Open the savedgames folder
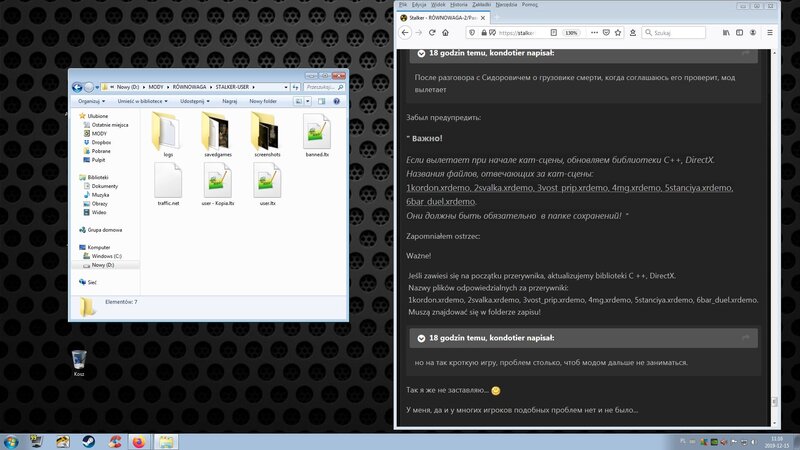 216,132
